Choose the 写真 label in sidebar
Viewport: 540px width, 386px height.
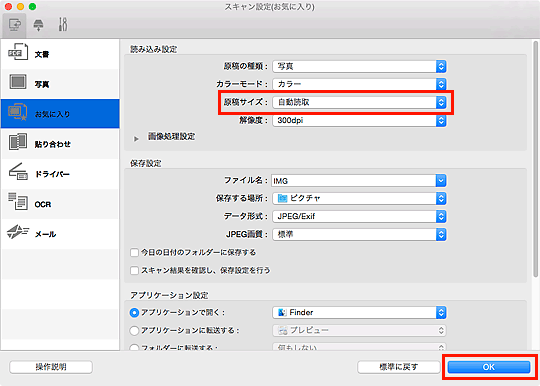coord(42,84)
